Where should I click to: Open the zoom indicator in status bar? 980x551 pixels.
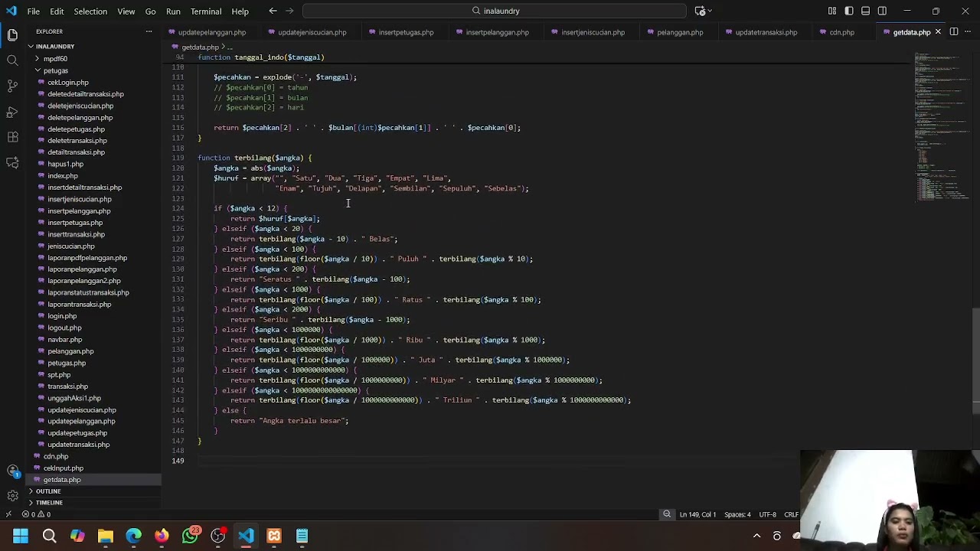pyautogui.click(x=667, y=514)
